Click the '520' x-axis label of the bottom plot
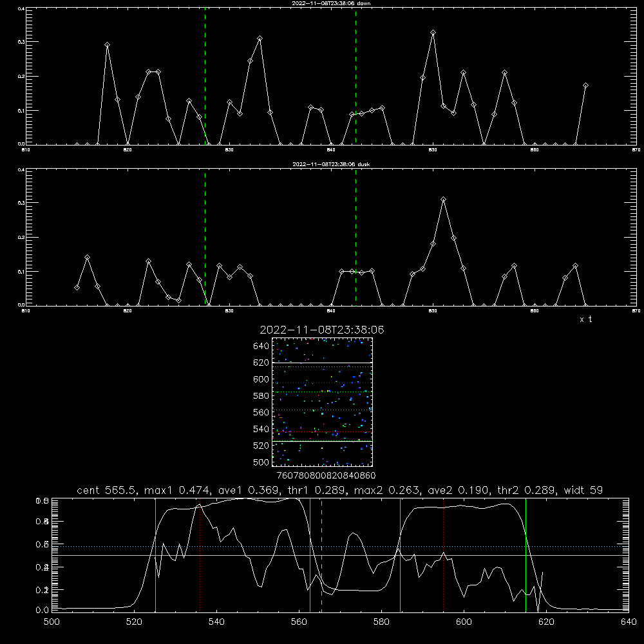The height and width of the screenshot is (644, 644). (x=135, y=622)
